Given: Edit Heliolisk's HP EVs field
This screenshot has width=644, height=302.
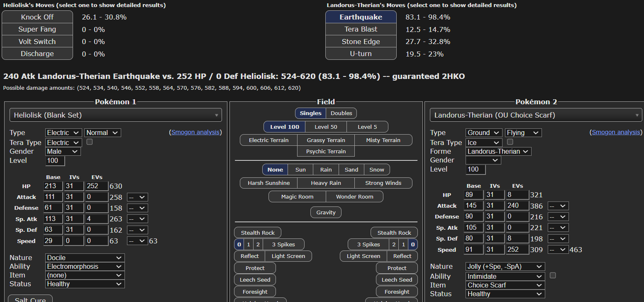Looking at the screenshot, I should 96,186.
